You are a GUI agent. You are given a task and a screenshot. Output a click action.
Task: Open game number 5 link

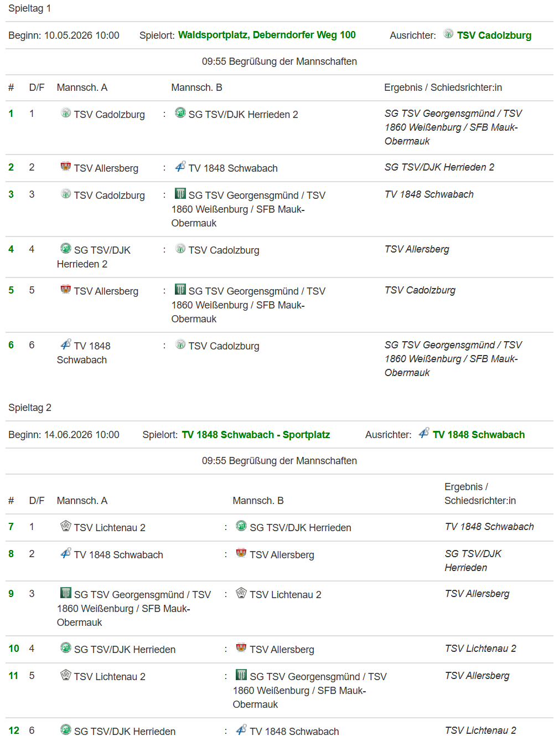pyautogui.click(x=11, y=290)
